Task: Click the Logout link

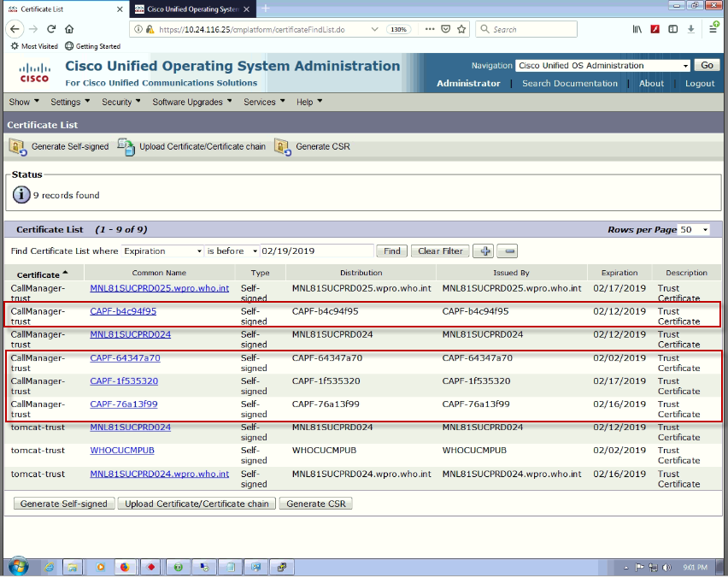Action: click(700, 84)
